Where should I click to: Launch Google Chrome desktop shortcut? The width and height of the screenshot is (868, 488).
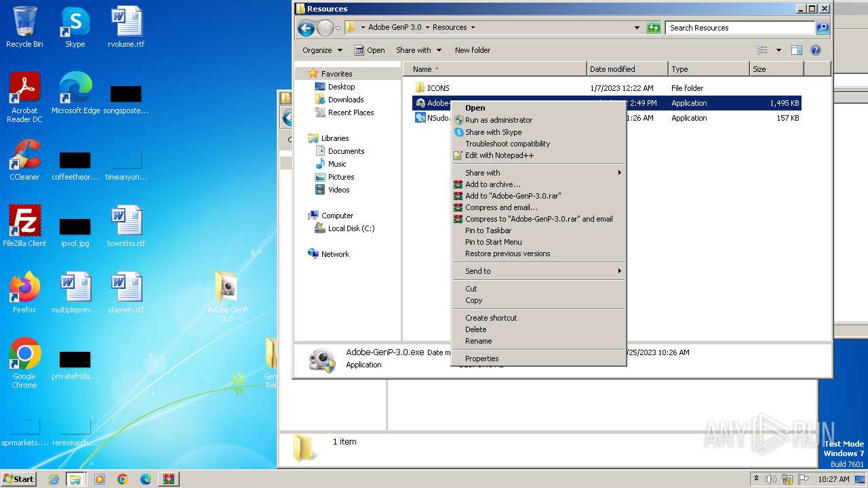(x=24, y=363)
